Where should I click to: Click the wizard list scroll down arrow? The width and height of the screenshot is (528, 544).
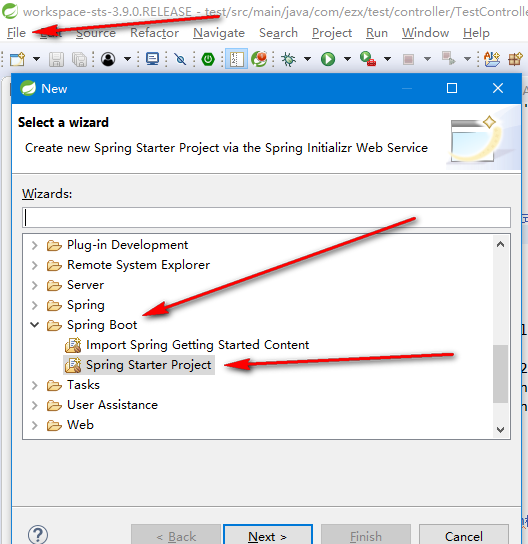500,430
